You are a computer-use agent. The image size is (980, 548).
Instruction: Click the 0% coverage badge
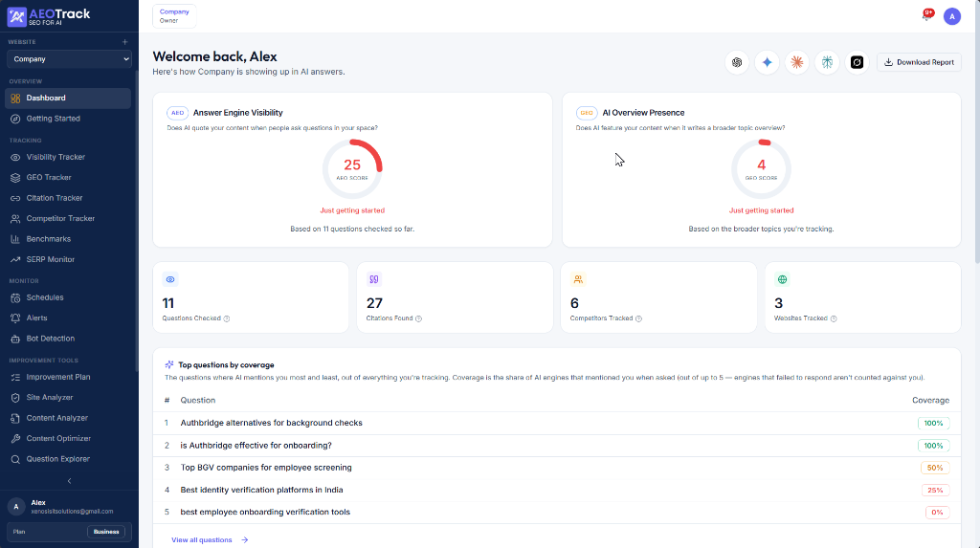click(937, 513)
